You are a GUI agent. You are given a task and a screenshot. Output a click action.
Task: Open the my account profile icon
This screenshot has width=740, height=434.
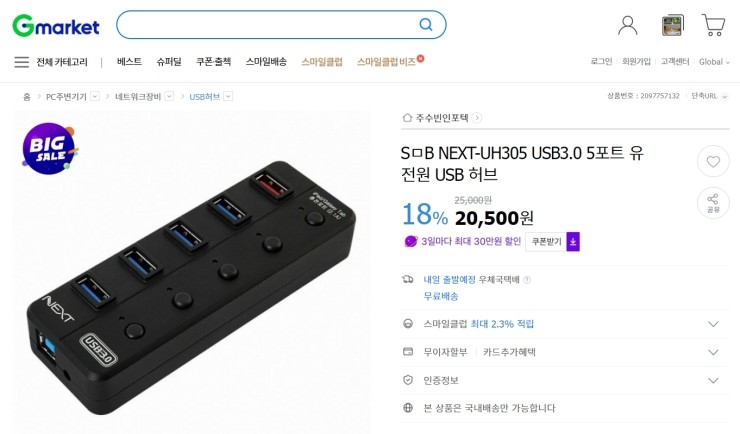tap(628, 25)
